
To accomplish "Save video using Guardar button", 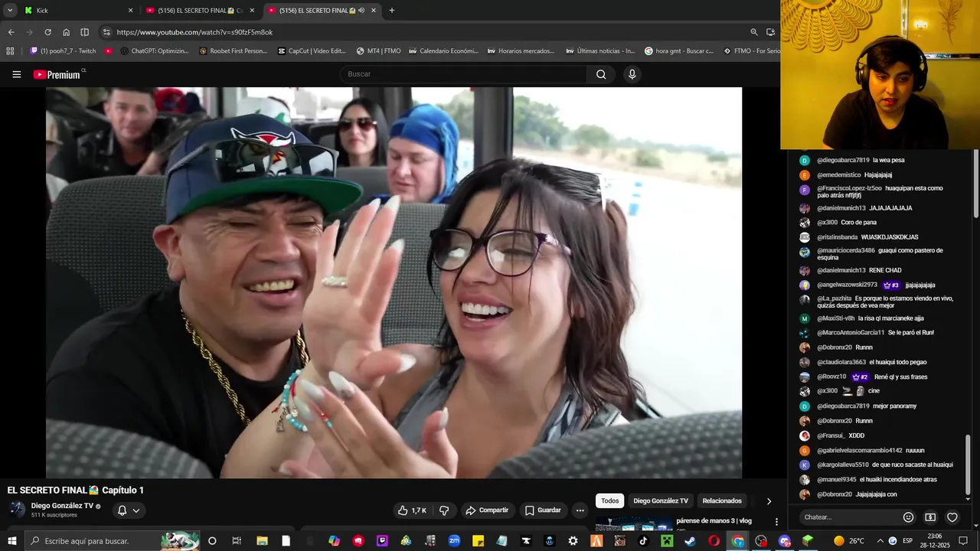I will tap(543, 510).
